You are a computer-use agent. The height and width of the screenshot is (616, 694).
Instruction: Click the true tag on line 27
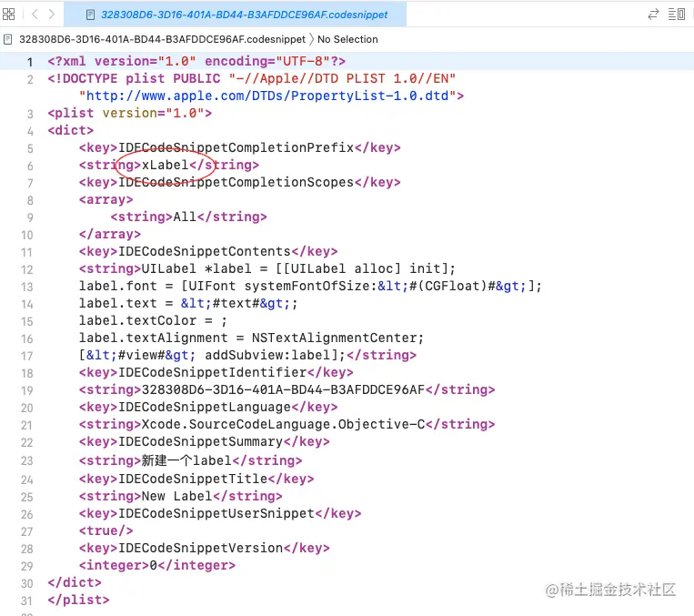pos(106,530)
